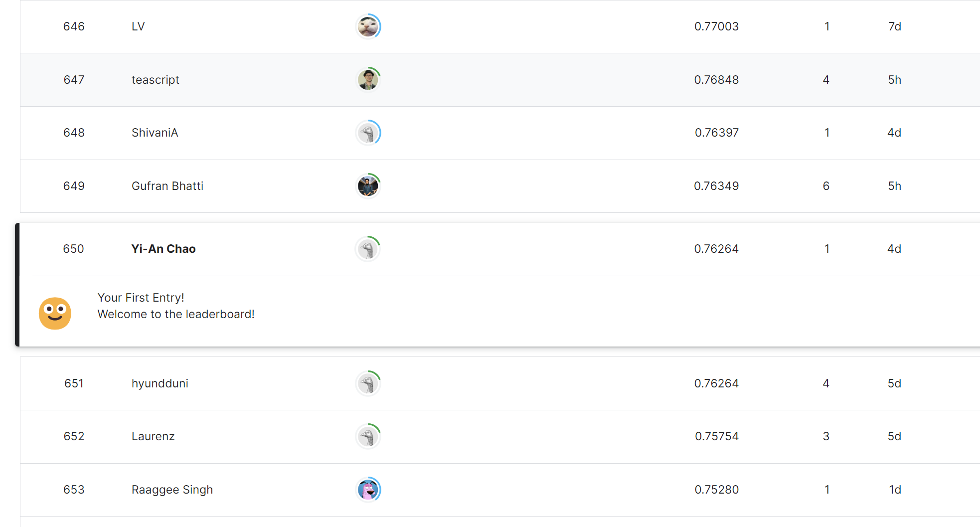Click rank number 649
Image resolution: width=980 pixels, height=527 pixels.
(74, 186)
